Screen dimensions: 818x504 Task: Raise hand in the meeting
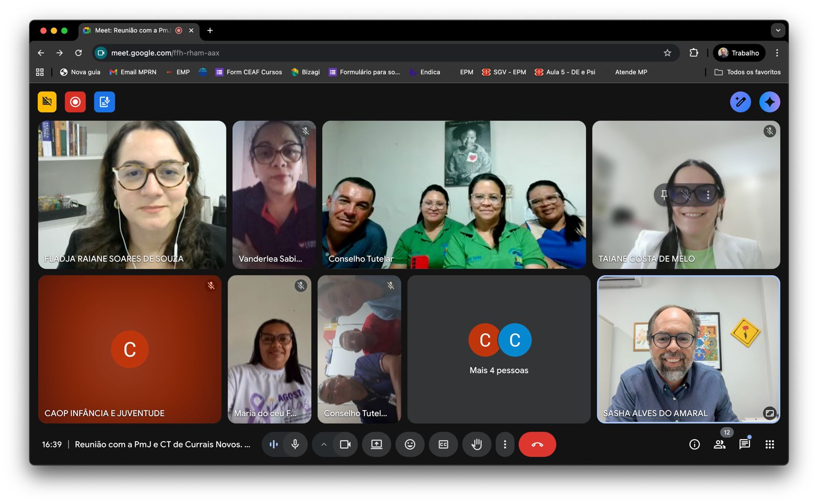click(x=476, y=444)
